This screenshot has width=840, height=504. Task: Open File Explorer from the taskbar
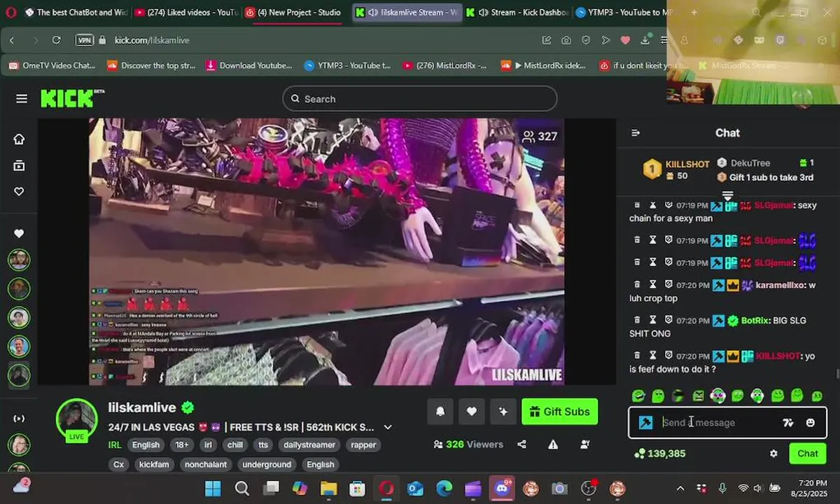point(328,488)
